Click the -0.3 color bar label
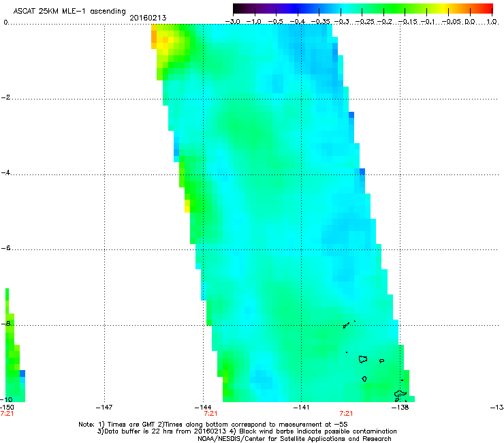Viewport: 504px width, 443px height. pos(341,22)
